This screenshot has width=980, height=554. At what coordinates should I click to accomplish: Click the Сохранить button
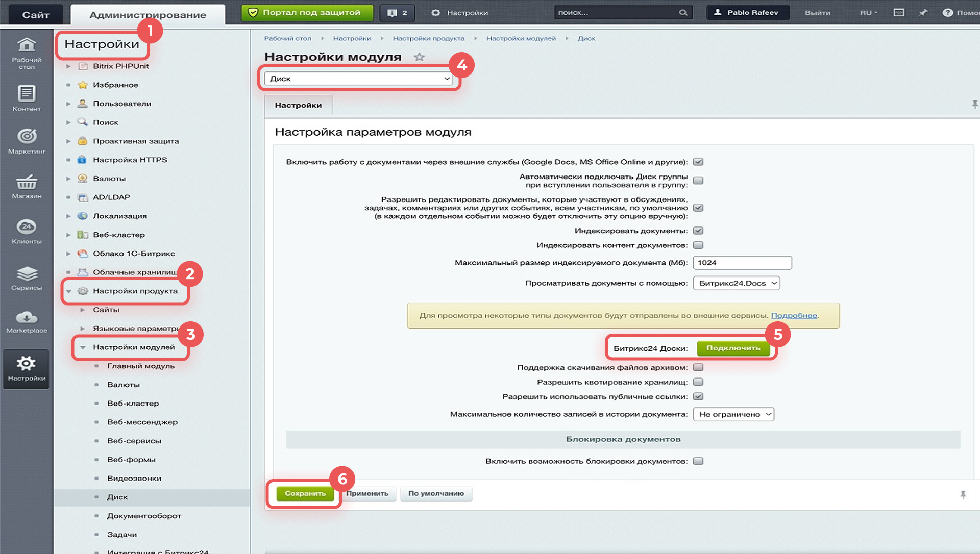pyautogui.click(x=305, y=493)
